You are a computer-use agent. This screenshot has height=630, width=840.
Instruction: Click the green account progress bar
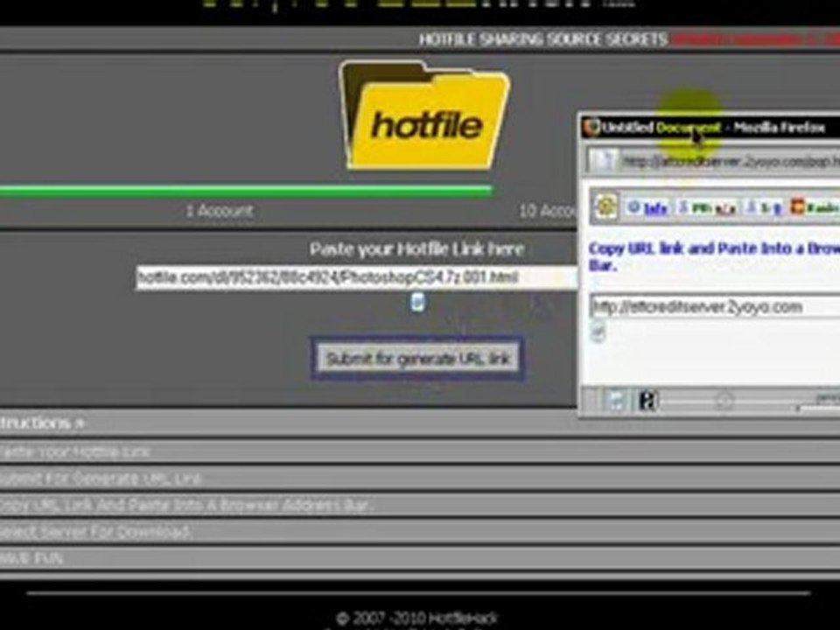tap(246, 189)
